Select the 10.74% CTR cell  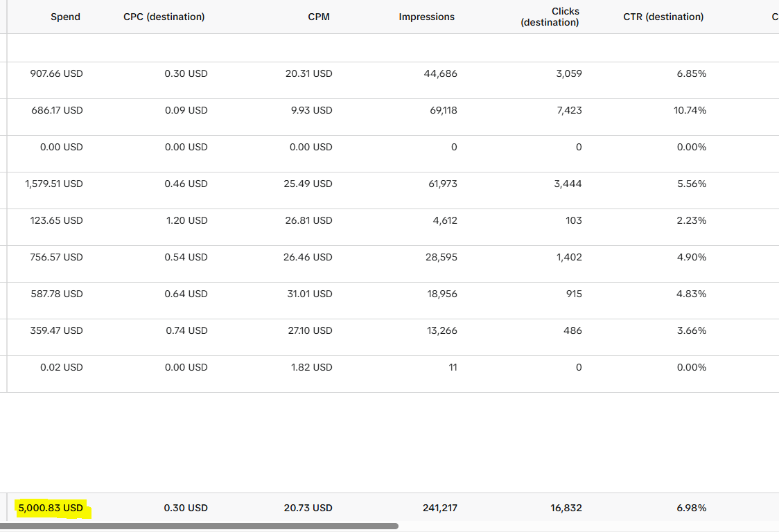690,110
